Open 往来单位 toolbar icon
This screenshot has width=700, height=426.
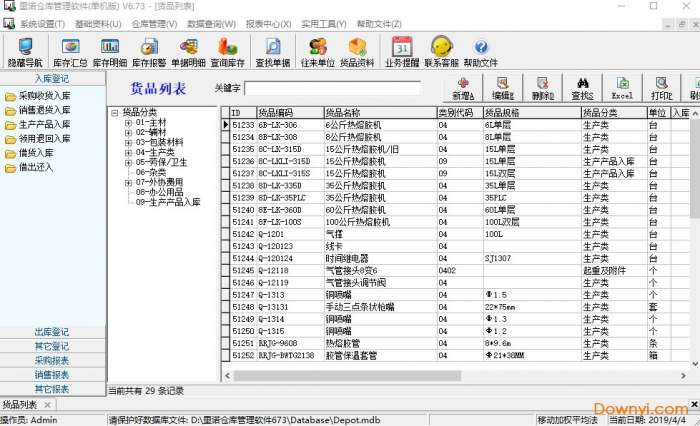pyautogui.click(x=317, y=53)
